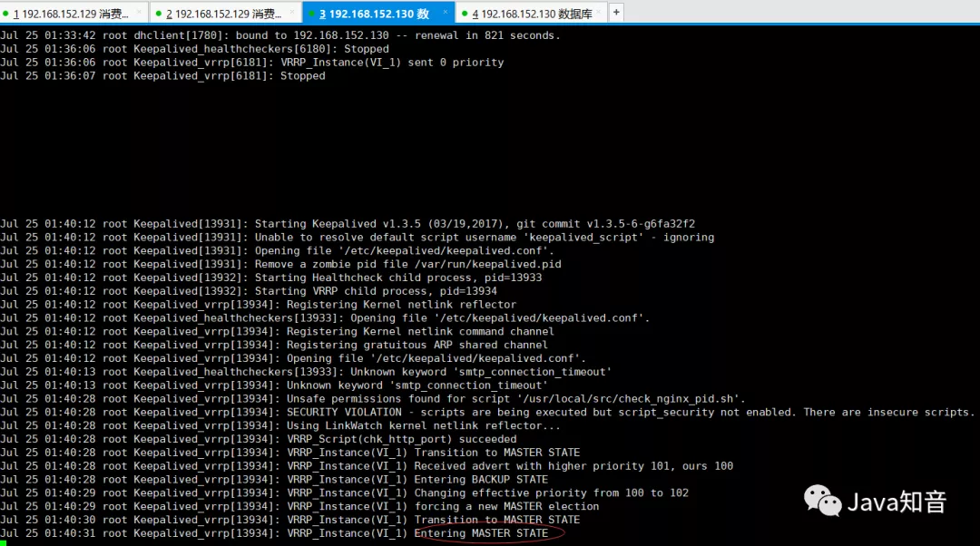Screen dimensions: 980x546
Task: Click 'Remove a zombie pid file' line
Action: (x=280, y=264)
